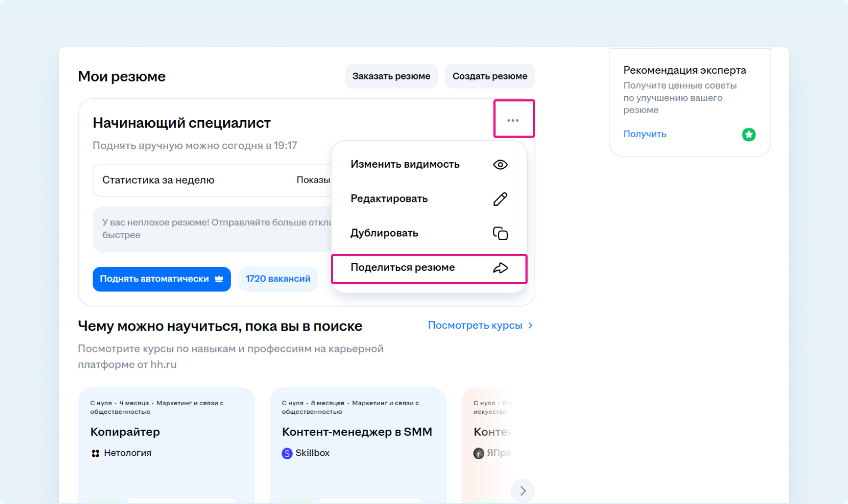The width and height of the screenshot is (848, 504).
Task: Open resume title 'Начинающий специалист'
Action: (182, 123)
